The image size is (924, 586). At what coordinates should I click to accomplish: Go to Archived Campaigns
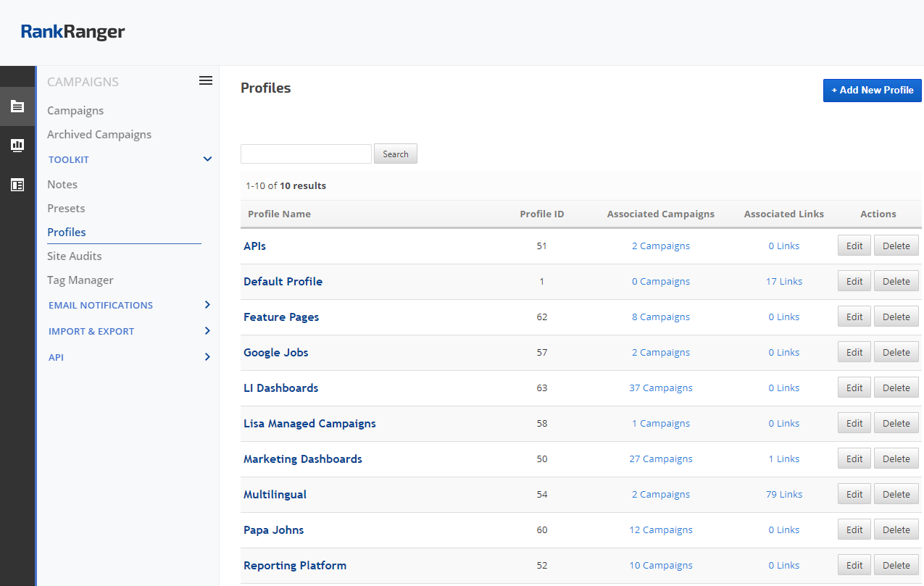(99, 135)
